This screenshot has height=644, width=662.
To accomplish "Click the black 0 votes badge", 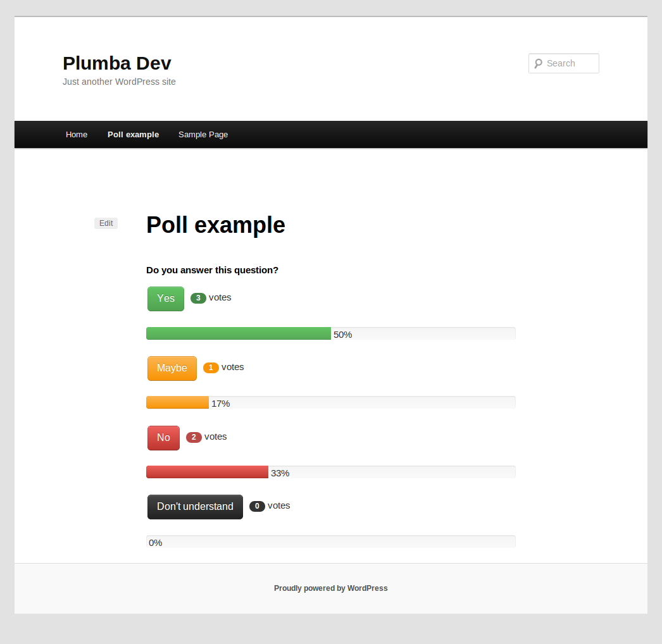I will (257, 506).
